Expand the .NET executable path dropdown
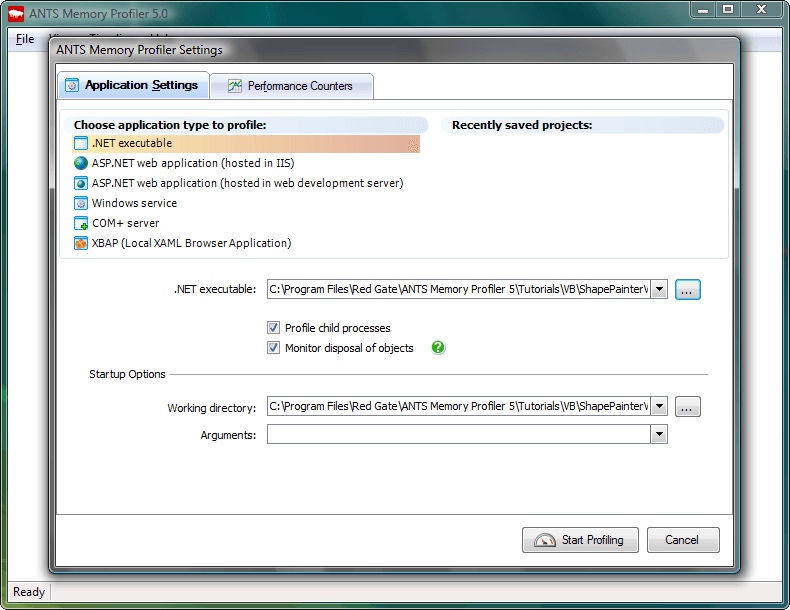This screenshot has height=610, width=790. point(659,290)
